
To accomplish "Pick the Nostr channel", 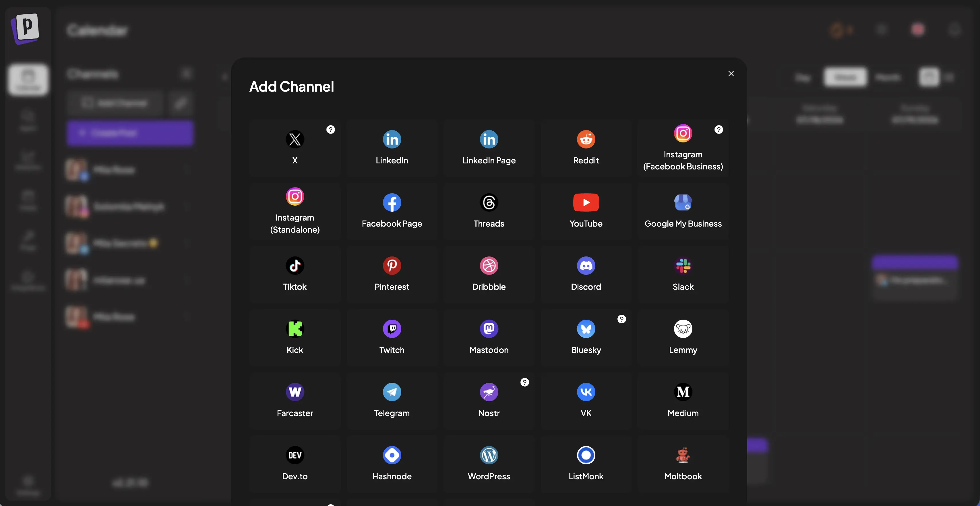I will click(x=489, y=401).
